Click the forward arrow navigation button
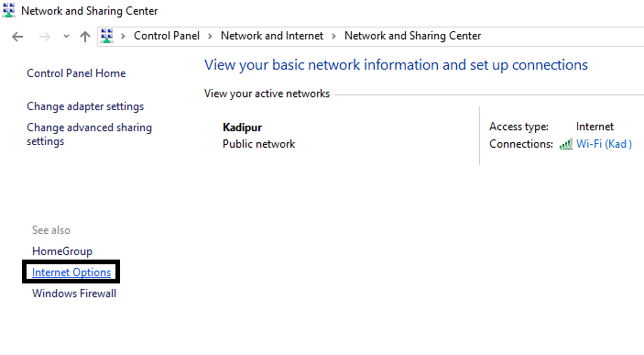The width and height of the screenshot is (644, 355). (44, 37)
